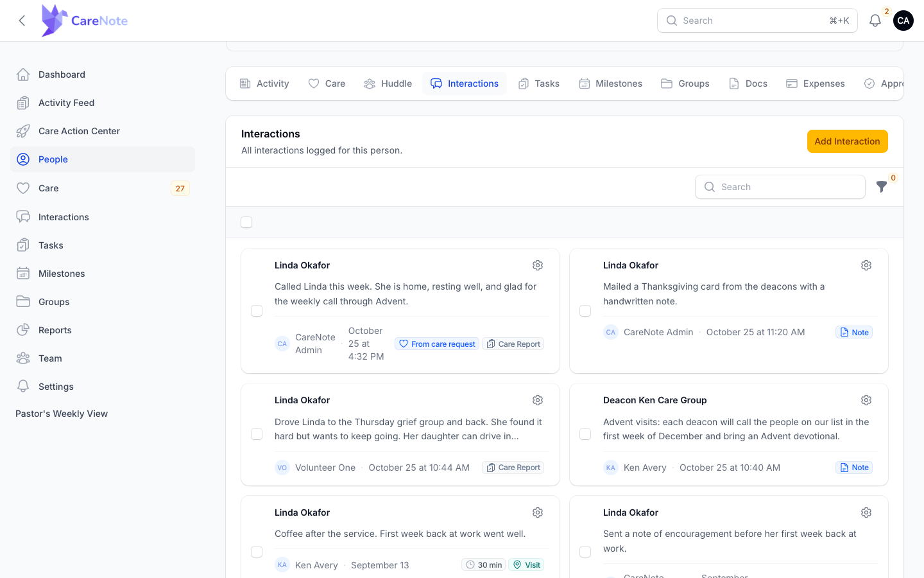Open gear menu on Thursday grief group card
924x578 pixels.
[538, 400]
